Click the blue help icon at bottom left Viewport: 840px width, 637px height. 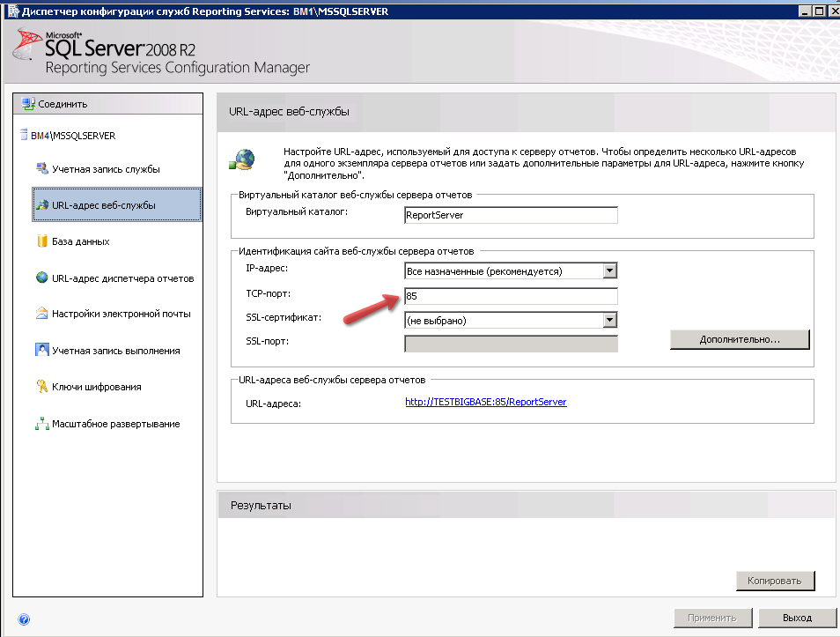point(24,618)
